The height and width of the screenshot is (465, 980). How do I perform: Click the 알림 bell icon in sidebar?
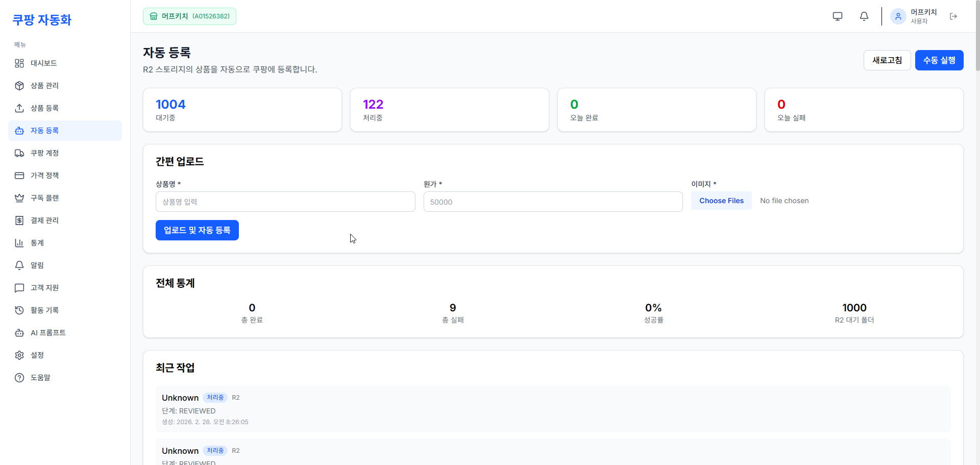(19, 265)
